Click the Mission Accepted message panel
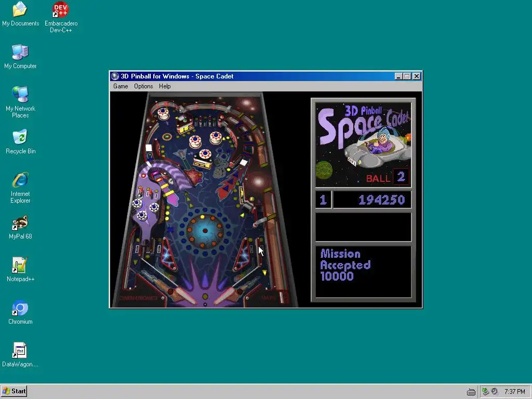Viewport: 532px width, 399px height. tap(363, 272)
